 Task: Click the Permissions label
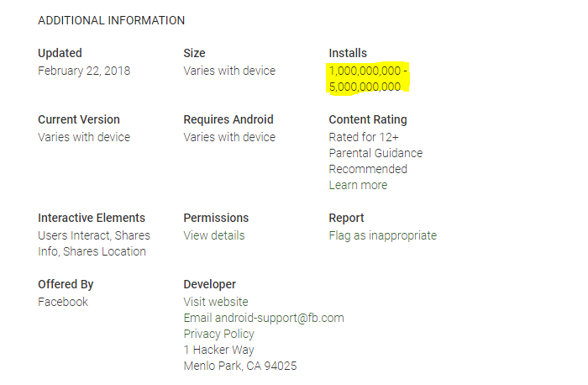[216, 218]
